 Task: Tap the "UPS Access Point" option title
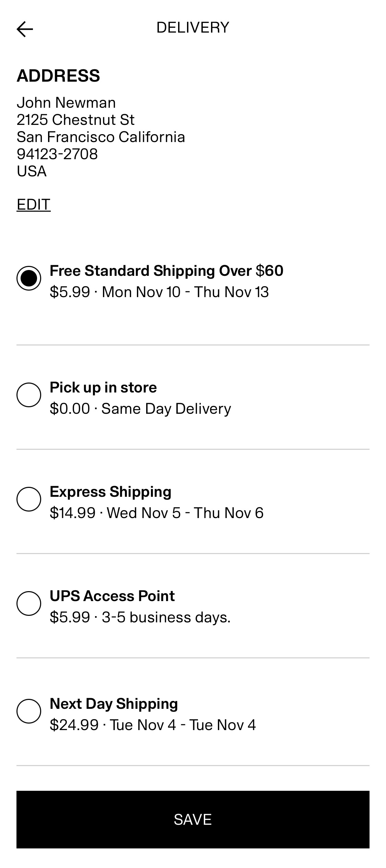coord(112,596)
